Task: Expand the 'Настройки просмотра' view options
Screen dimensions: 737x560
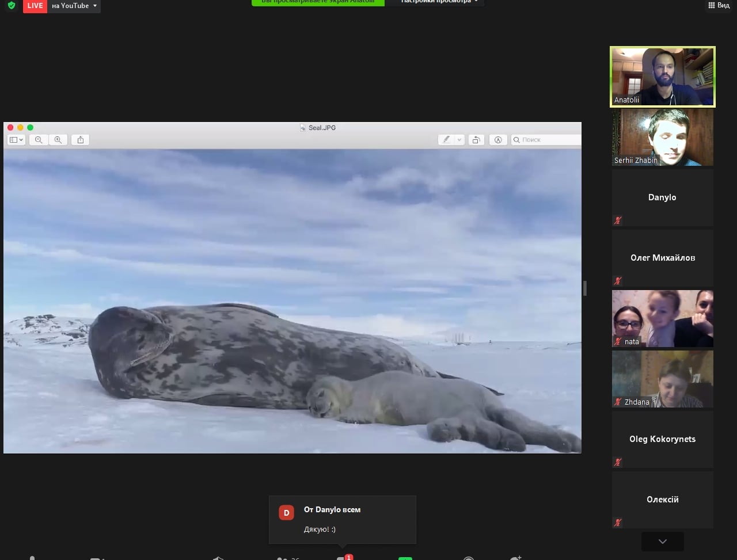Action: (x=439, y=2)
